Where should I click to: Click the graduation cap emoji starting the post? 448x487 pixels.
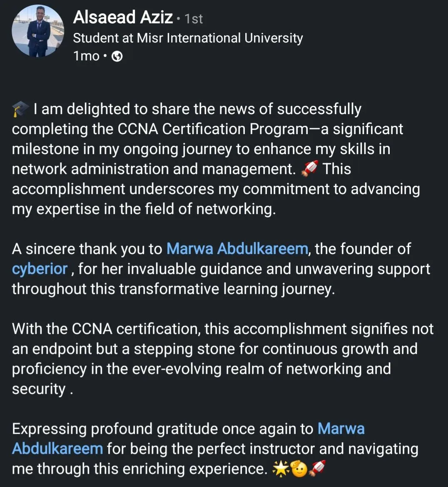20,110
